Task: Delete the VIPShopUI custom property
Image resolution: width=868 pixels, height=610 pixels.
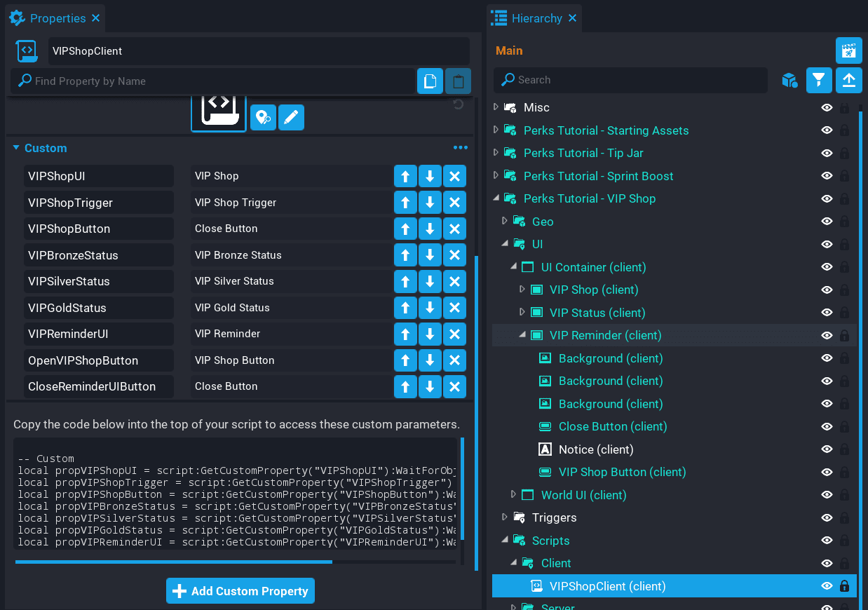Action: tap(454, 177)
